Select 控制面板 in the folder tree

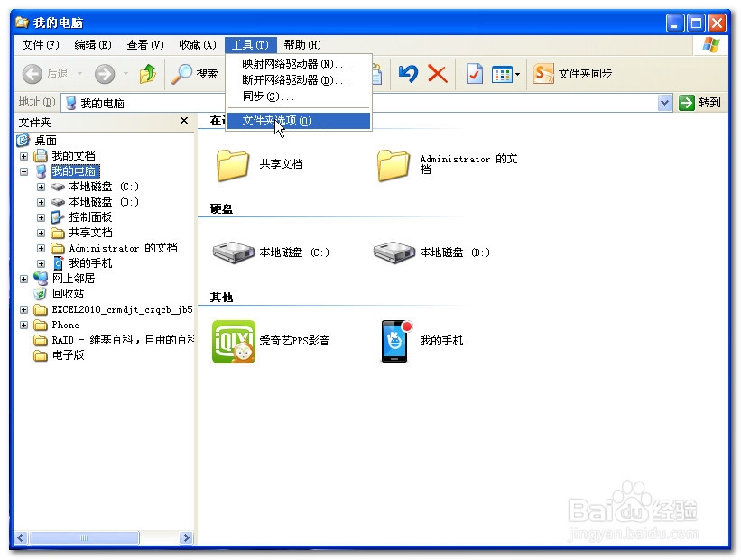click(x=90, y=217)
